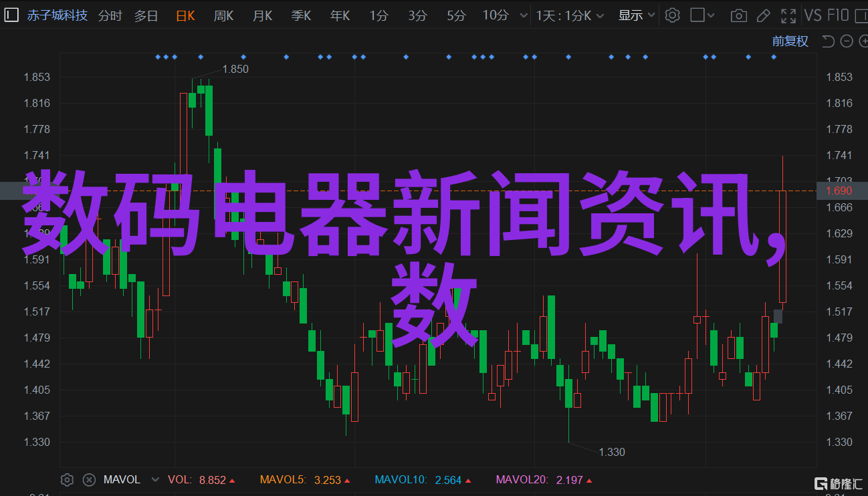The height and width of the screenshot is (496, 868).
Task: Open the 1天:1分K range dropdown
Action: click(570, 15)
